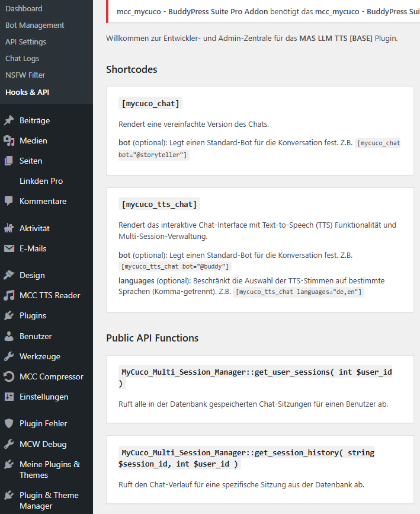This screenshot has height=514, width=420.
Task: Open Plugins menu label
Action: (33, 315)
